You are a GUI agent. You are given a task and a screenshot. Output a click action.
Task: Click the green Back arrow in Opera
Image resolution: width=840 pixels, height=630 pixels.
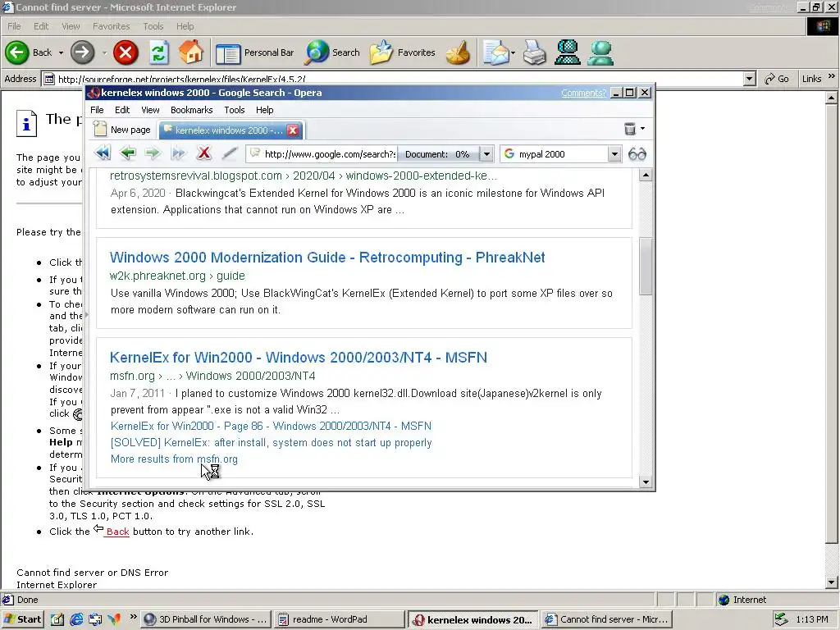click(128, 153)
